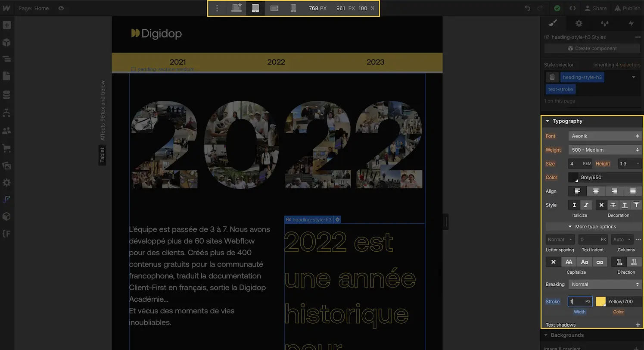Open the Aeonik font dropdown
This screenshot has height=350, width=644.
[x=605, y=136]
